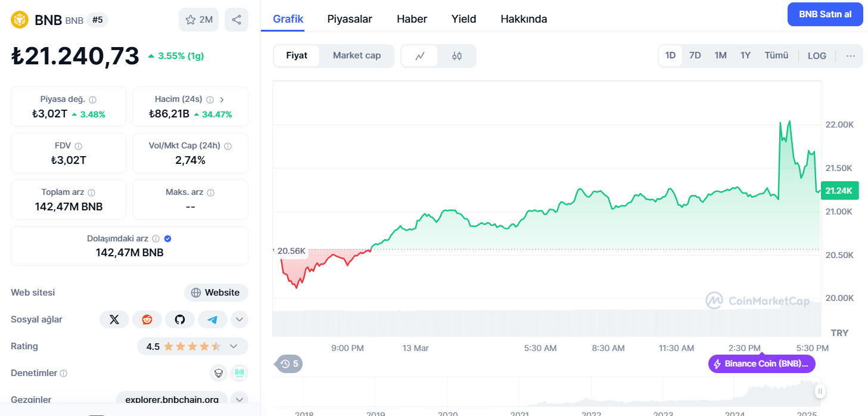
Task: Open the shield audit icon
Action: point(219,373)
